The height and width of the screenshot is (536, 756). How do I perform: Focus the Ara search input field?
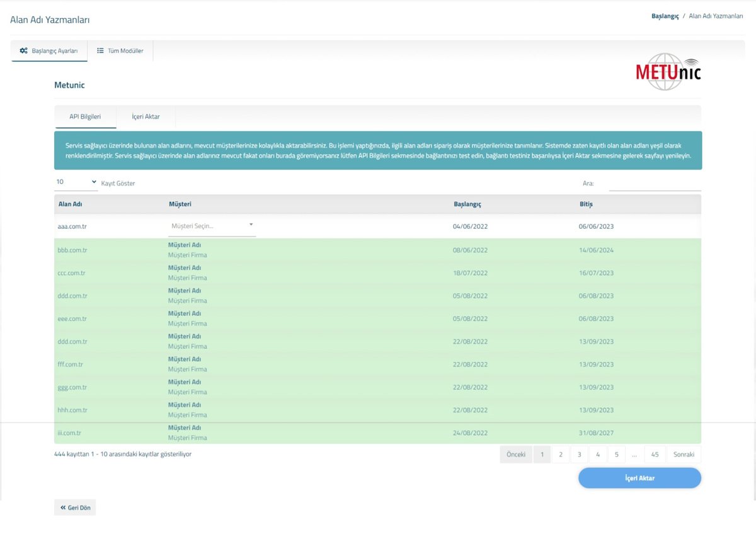click(655, 184)
